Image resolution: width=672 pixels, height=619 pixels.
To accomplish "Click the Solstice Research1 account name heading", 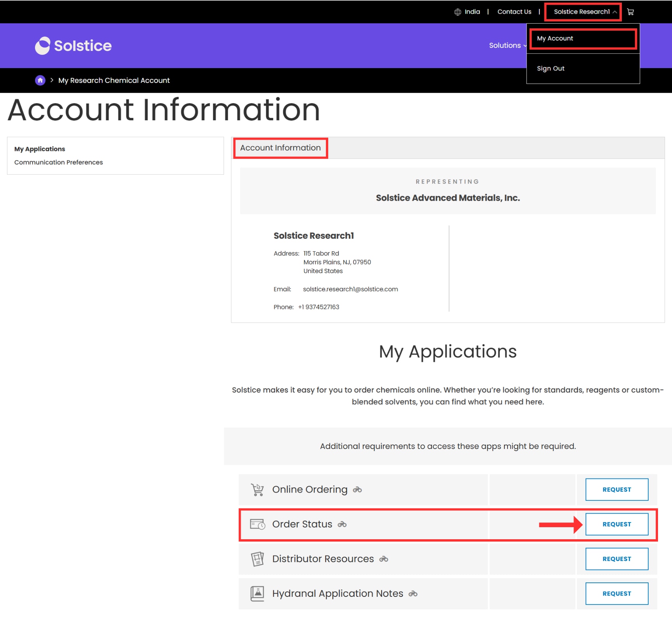I will 313,236.
